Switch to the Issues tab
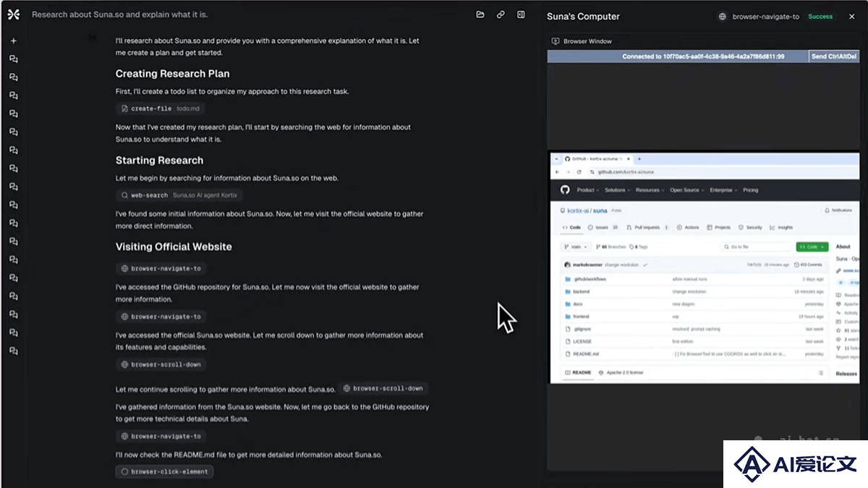 click(x=602, y=227)
